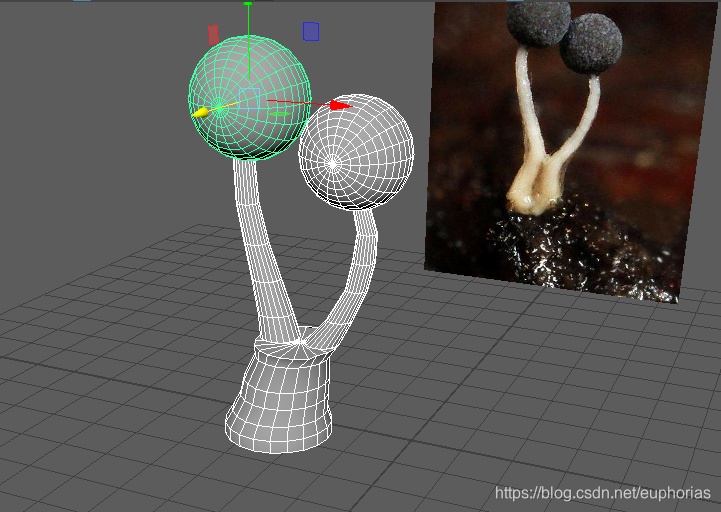The image size is (721, 512).
Task: Click the yellow Z-axis arrow of the move manipulator
Action: [x=200, y=113]
